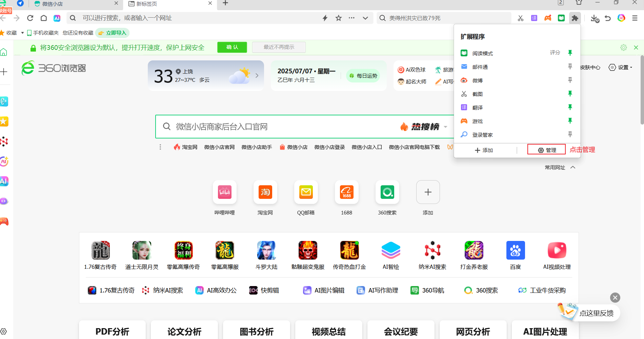Unpin the 翻译 extension
This screenshot has height=339, width=644.
tap(570, 107)
